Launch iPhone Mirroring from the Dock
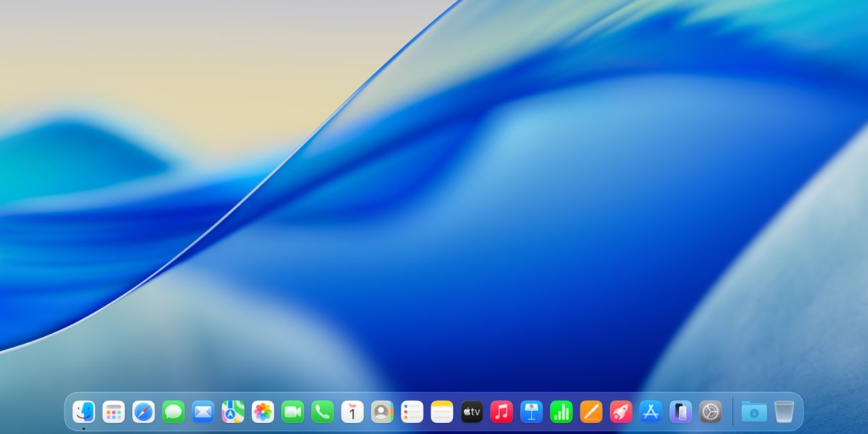Screen dimensions: 868x434 pyautogui.click(x=681, y=412)
